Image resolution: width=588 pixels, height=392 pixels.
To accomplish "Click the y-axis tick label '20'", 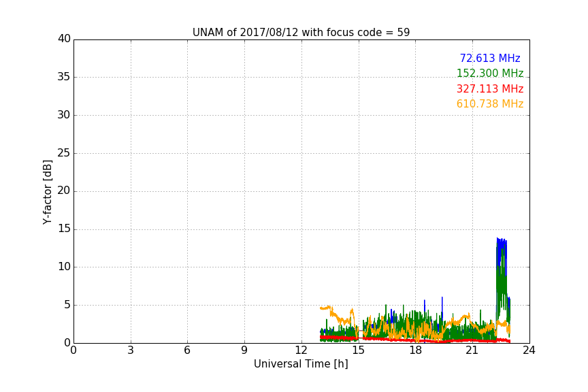I will coord(64,191).
